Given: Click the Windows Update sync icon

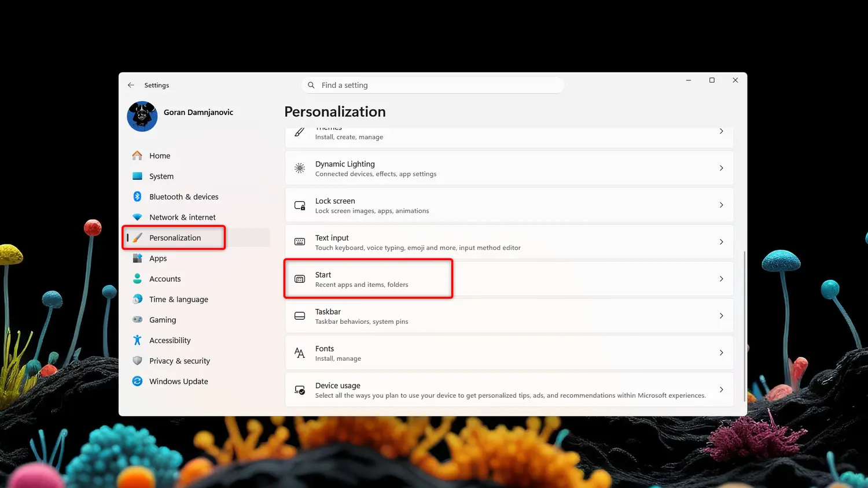Looking at the screenshot, I should 137,382.
